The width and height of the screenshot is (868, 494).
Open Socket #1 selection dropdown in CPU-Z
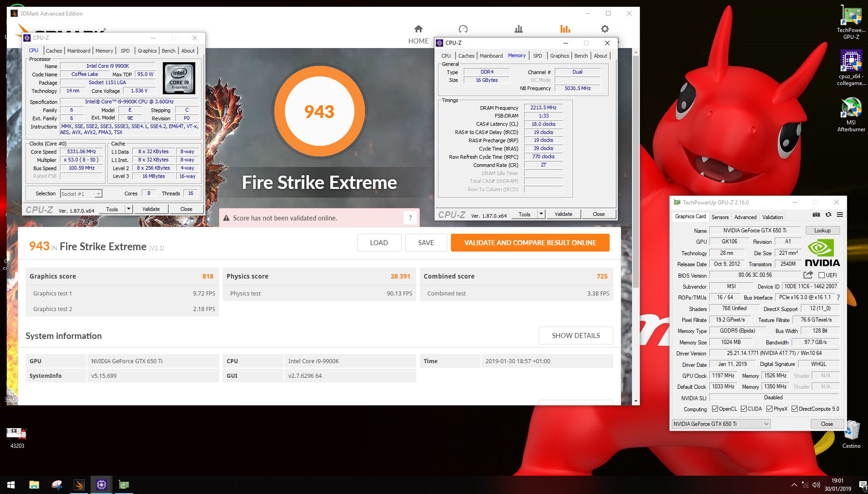point(81,194)
